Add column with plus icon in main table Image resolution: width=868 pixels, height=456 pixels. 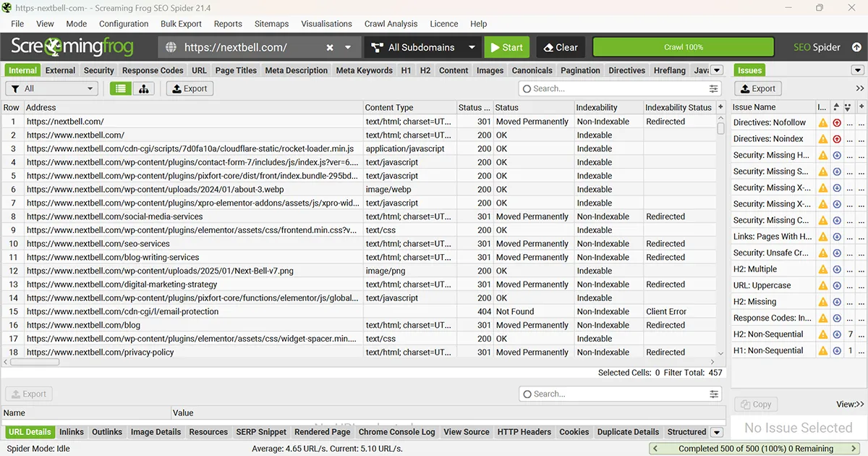point(720,107)
